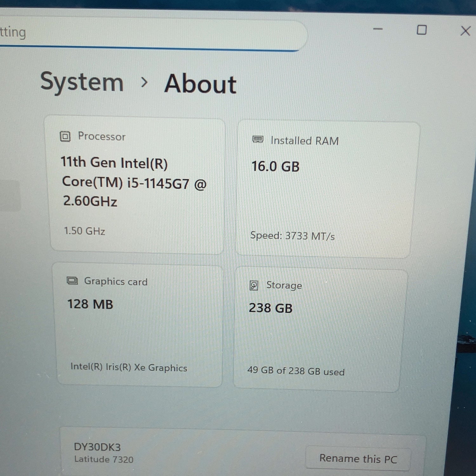The image size is (476, 476).
Task: Close the Settings window
Action: [x=465, y=31]
